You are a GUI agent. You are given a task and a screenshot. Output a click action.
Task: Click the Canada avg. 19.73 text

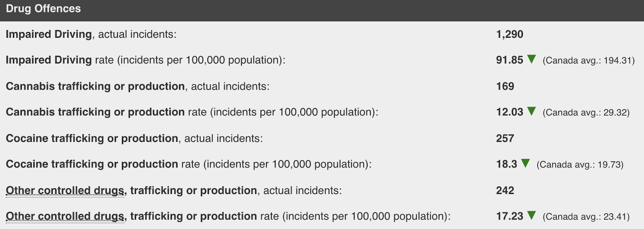(580, 165)
